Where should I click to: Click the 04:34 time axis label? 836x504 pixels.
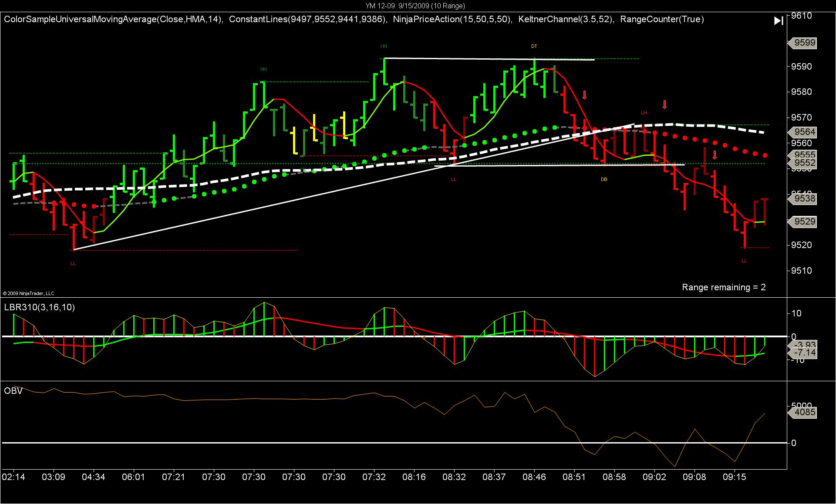click(x=94, y=477)
